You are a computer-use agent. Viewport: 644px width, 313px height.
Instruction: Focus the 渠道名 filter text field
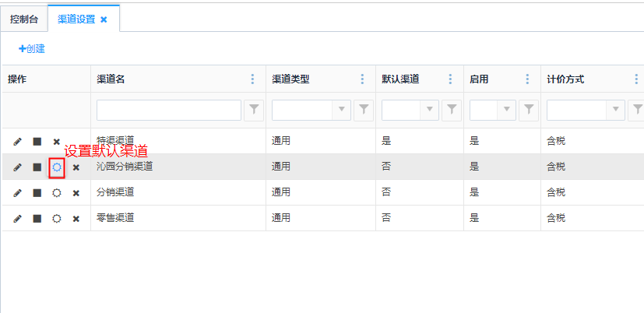click(168, 111)
